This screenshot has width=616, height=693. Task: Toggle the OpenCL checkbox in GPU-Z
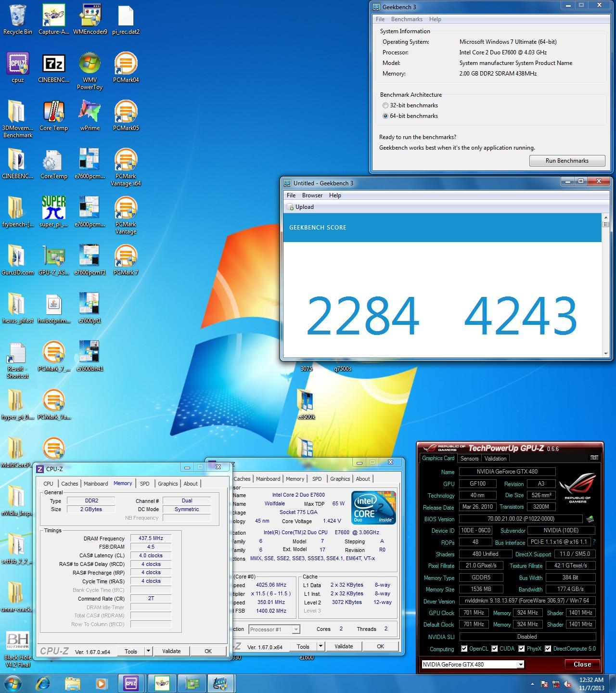point(464,649)
